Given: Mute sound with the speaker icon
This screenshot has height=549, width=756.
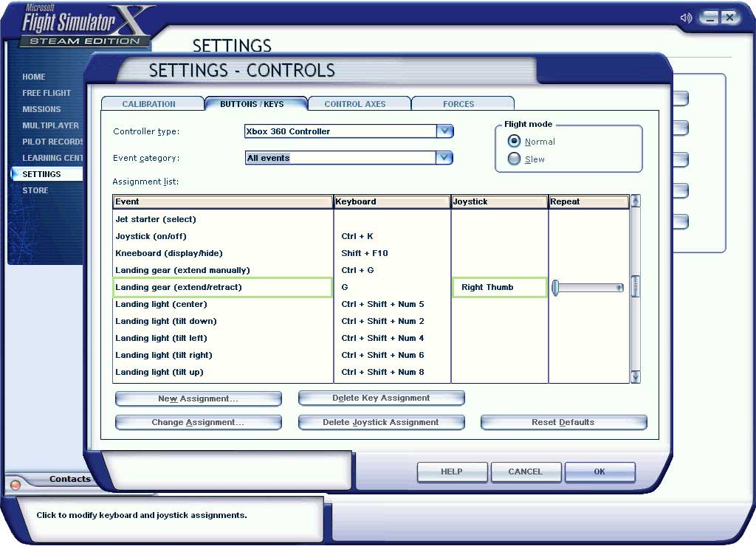Looking at the screenshot, I should click(686, 18).
